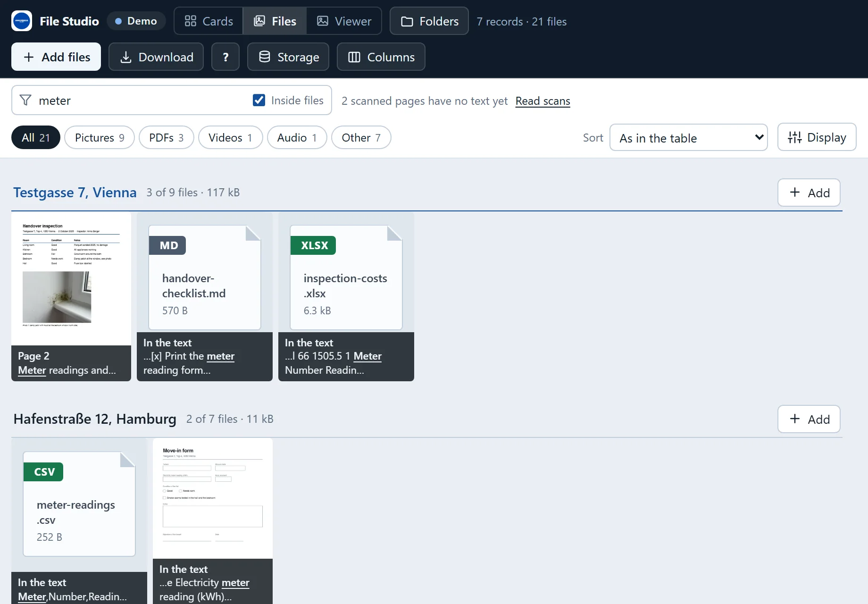Click the Hafenstraße 12, Hamburg heading
The width and height of the screenshot is (868, 604).
(95, 419)
